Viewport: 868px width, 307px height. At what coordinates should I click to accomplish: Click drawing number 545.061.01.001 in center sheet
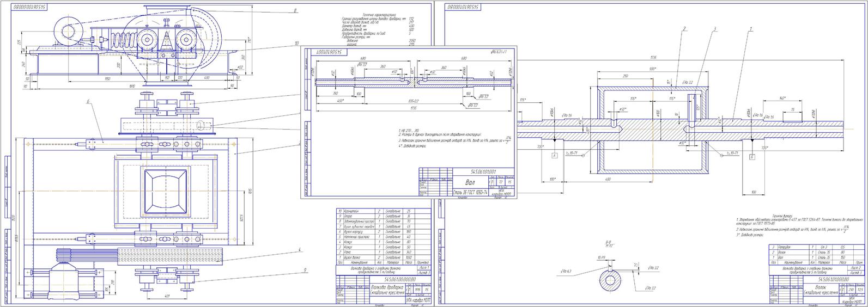point(484,171)
